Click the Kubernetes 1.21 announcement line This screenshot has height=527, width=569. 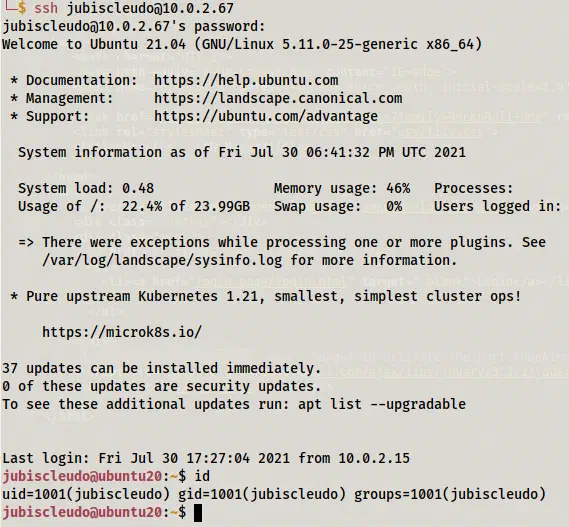click(x=266, y=296)
